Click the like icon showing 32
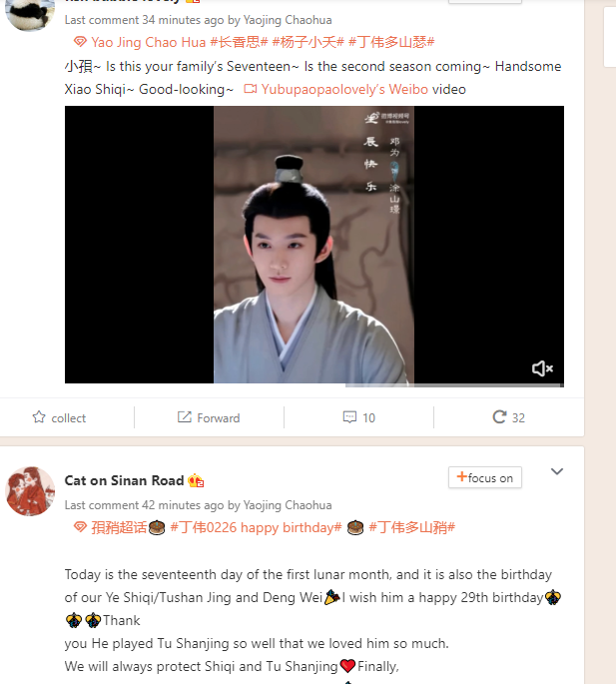The width and height of the screenshot is (616, 684). point(499,417)
